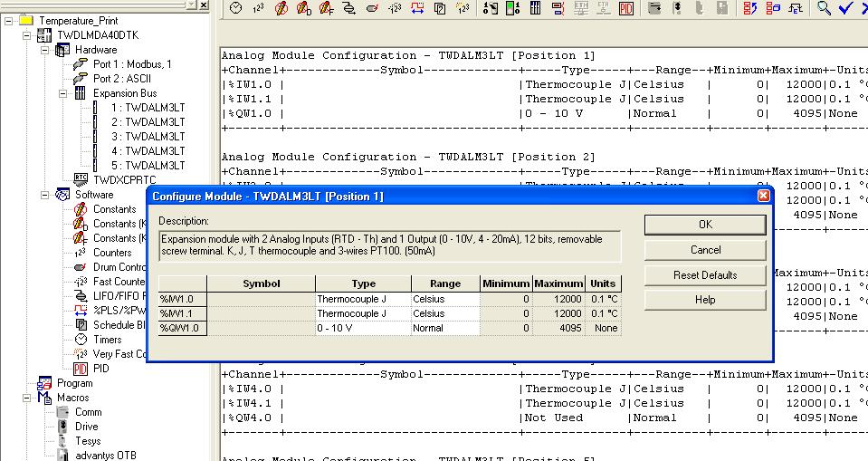The image size is (868, 461).
Task: Select Counters in the Software tree
Action: click(112, 253)
